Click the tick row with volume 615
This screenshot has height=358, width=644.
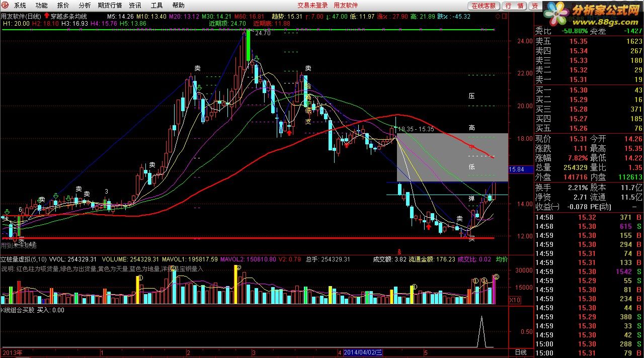pos(589,226)
